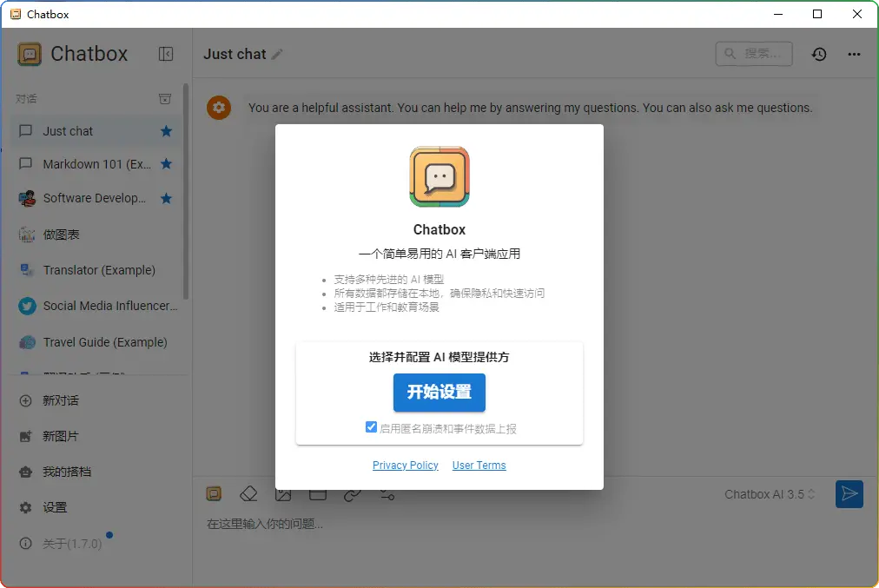The height and width of the screenshot is (588, 879).
Task: Click the link icon in input toolbar
Action: tap(352, 494)
